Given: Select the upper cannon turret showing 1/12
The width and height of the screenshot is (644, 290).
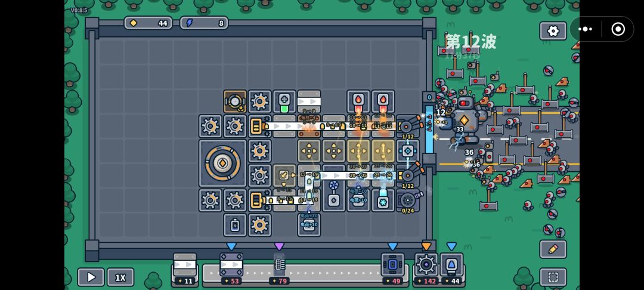Looking at the screenshot, I should 408,126.
